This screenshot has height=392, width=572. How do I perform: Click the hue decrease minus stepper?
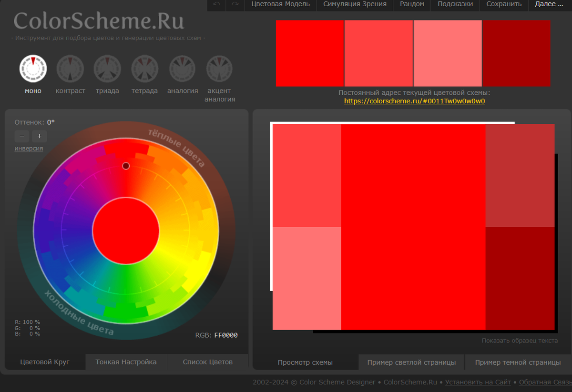[x=21, y=136]
